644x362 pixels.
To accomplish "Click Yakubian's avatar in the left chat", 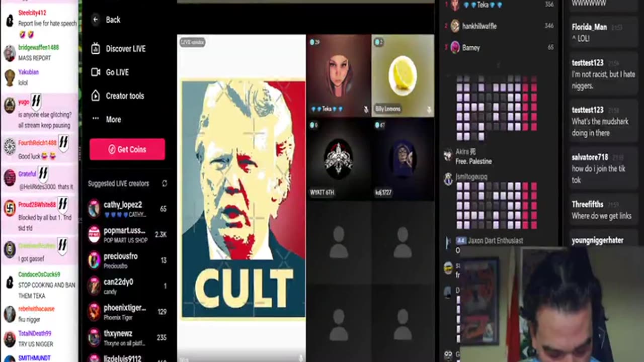I will coord(10,78).
